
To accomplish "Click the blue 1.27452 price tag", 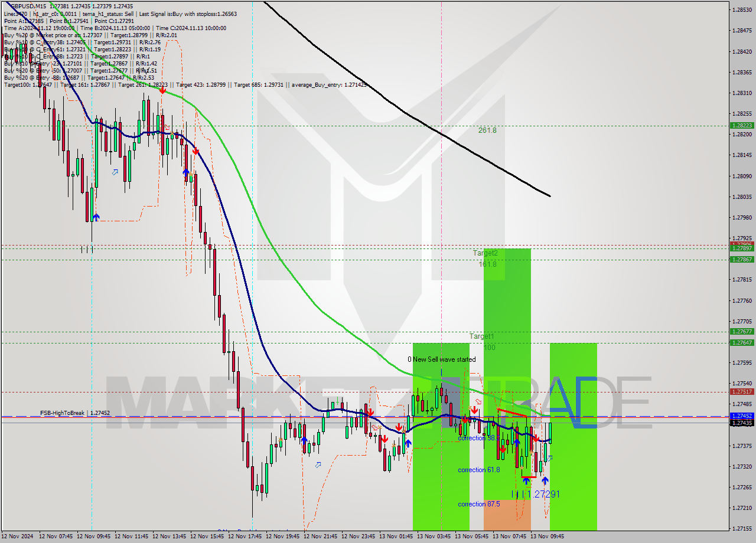I will [742, 416].
